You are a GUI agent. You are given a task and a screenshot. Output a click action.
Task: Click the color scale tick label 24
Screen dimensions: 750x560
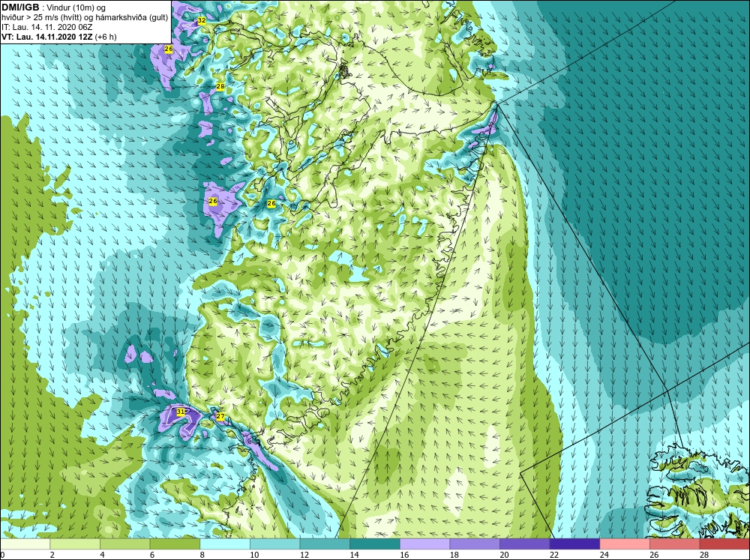point(604,555)
